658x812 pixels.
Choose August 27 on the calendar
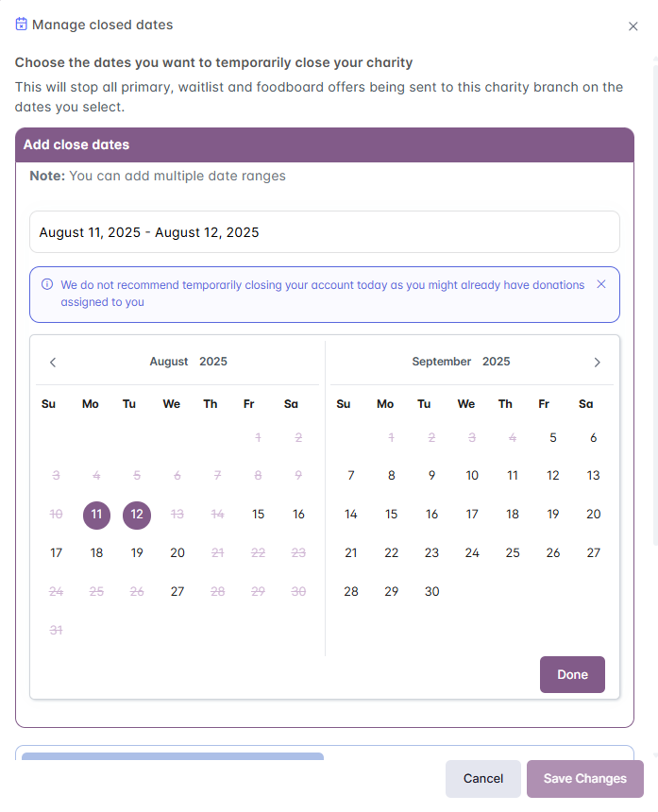tap(177, 592)
